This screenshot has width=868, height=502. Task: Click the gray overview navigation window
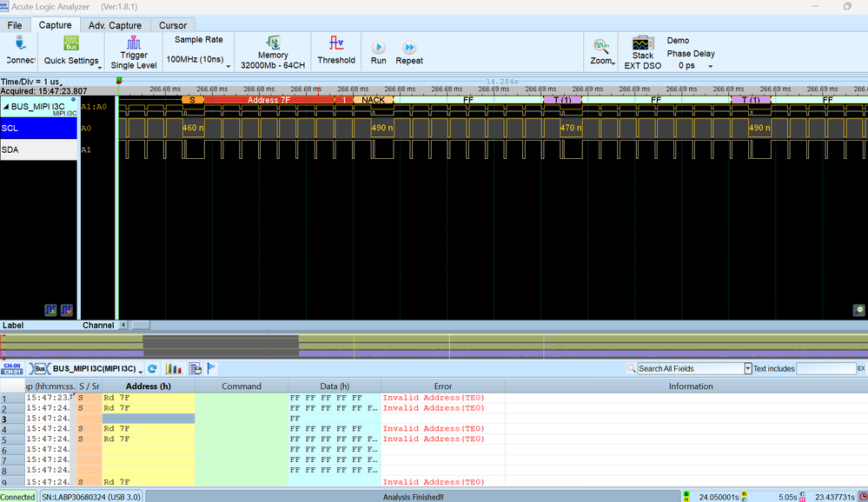(x=221, y=346)
